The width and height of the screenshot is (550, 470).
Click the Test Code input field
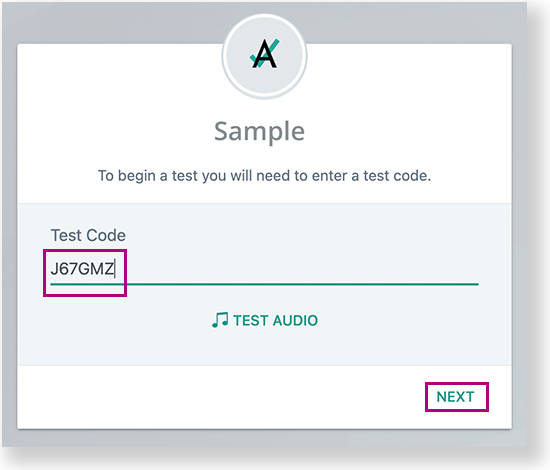pyautogui.click(x=264, y=269)
